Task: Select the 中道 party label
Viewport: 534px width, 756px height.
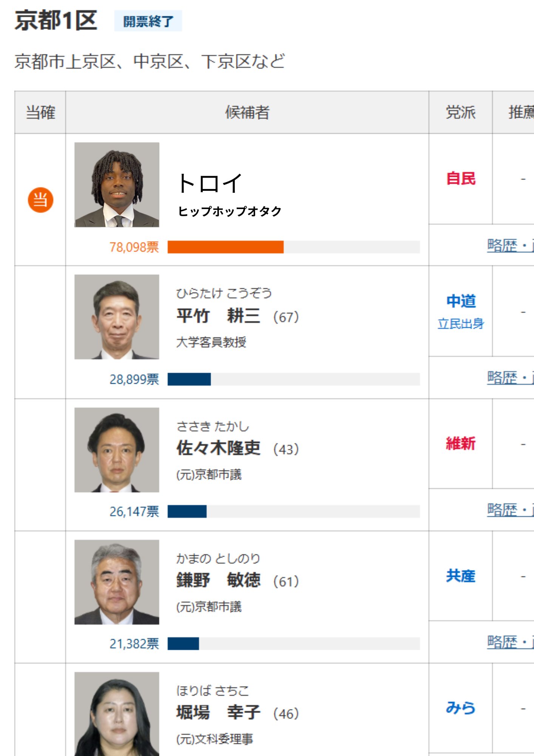Action: tap(460, 301)
